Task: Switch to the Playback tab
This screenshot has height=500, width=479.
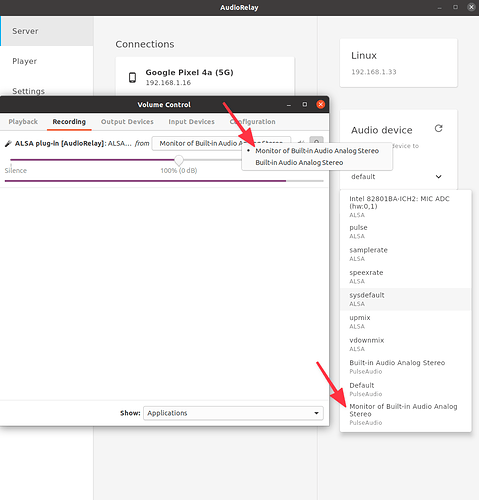Action: click(23, 122)
